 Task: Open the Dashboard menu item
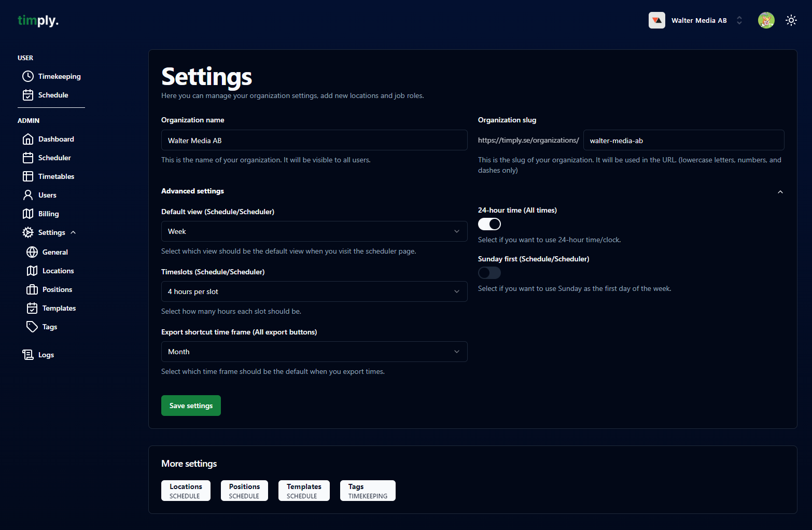coord(56,139)
